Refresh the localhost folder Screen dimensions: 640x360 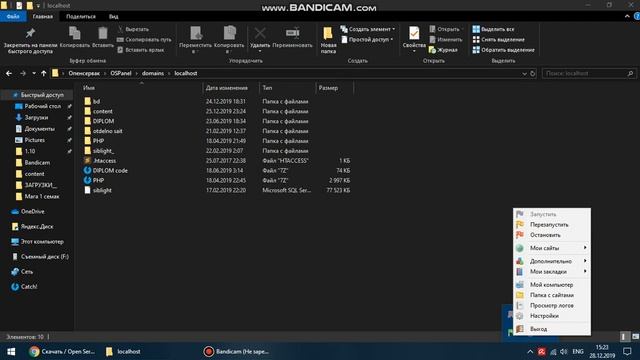tap(533, 73)
